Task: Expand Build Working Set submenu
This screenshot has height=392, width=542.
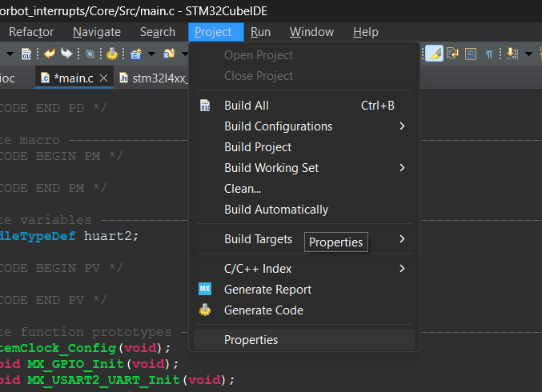Action: pyautogui.click(x=304, y=168)
